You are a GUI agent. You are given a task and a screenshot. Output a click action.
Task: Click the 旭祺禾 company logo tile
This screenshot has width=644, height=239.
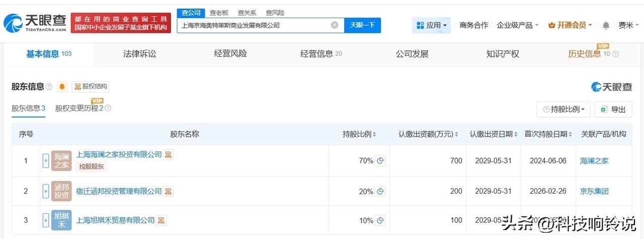(x=61, y=220)
